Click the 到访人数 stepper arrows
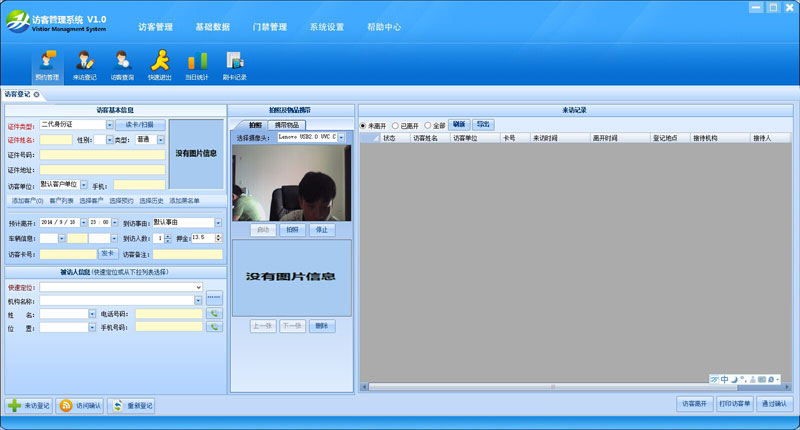This screenshot has width=800, height=430. pos(168,238)
